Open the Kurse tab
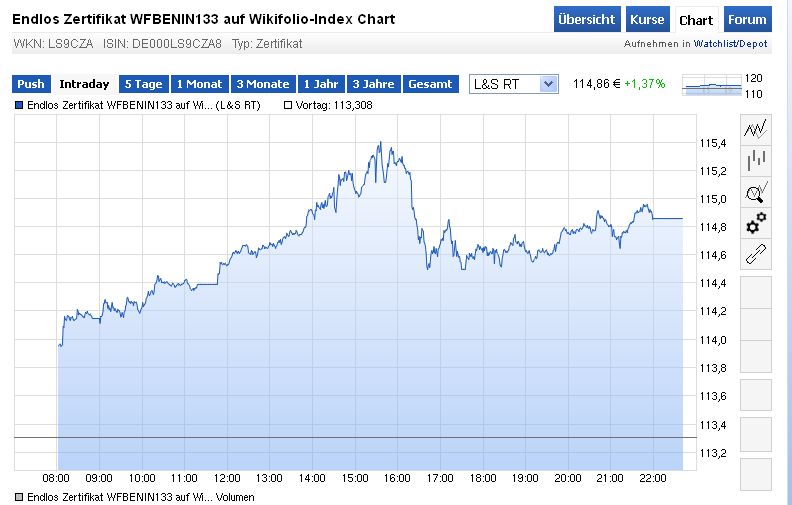Image resolution: width=792 pixels, height=505 pixels. point(647,20)
